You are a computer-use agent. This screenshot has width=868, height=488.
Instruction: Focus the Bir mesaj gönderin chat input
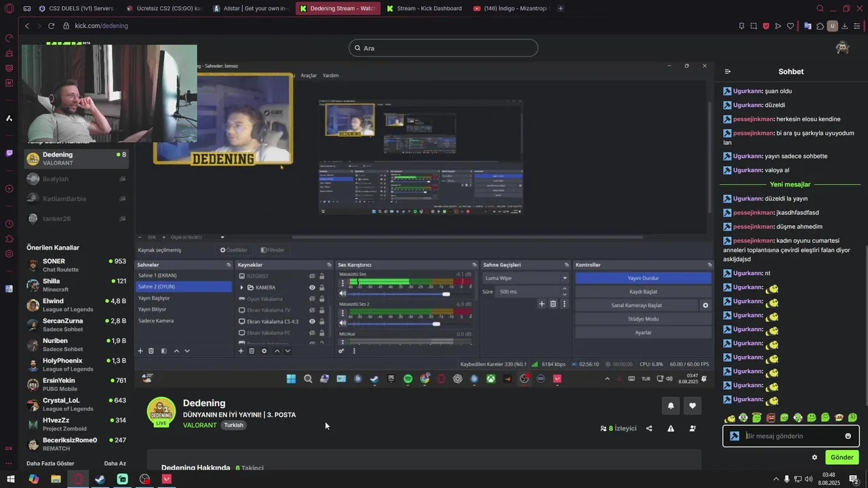(x=792, y=436)
